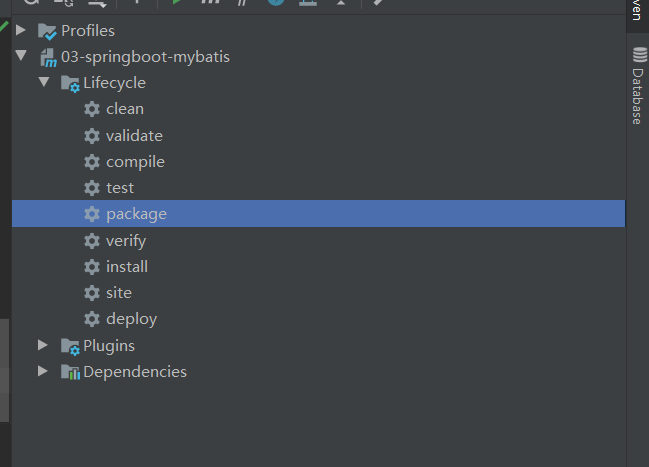Viewport: 649px width, 467px height.
Task: Collapse the 03-springboot-mybatis project arrow
Action: [21, 57]
